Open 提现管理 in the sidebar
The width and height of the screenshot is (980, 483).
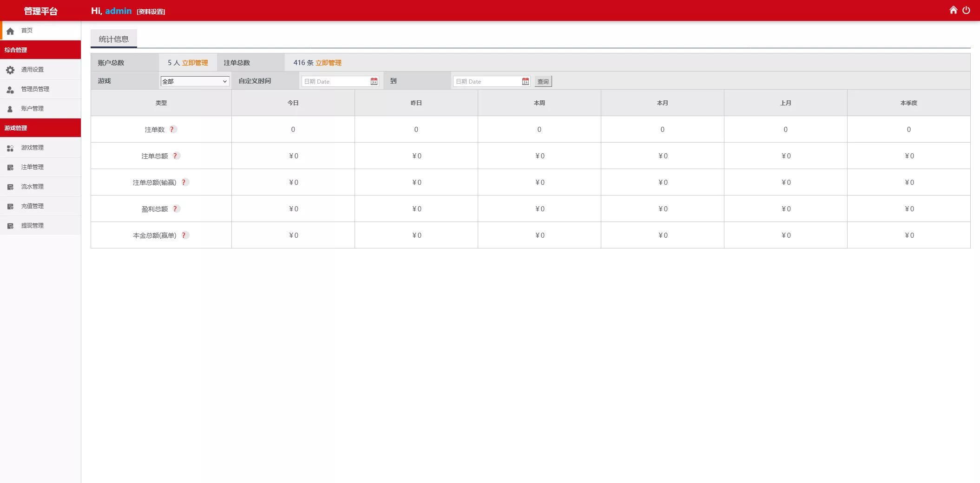[40, 225]
